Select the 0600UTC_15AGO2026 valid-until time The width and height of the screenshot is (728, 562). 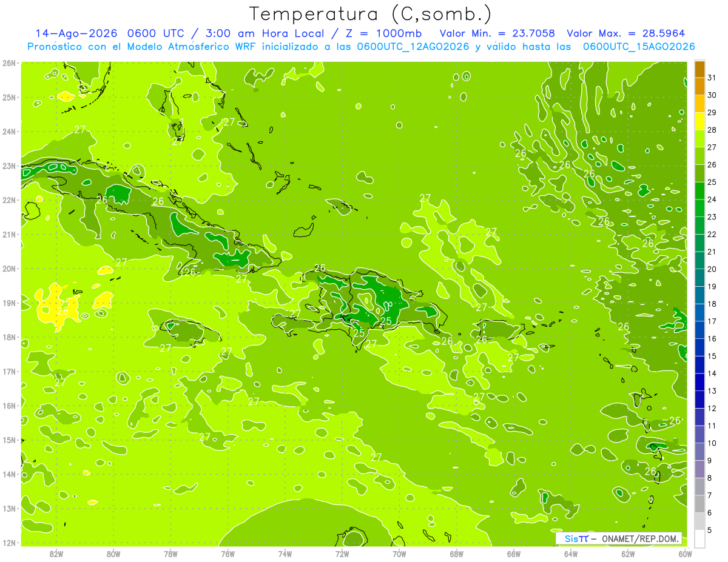coord(639,47)
